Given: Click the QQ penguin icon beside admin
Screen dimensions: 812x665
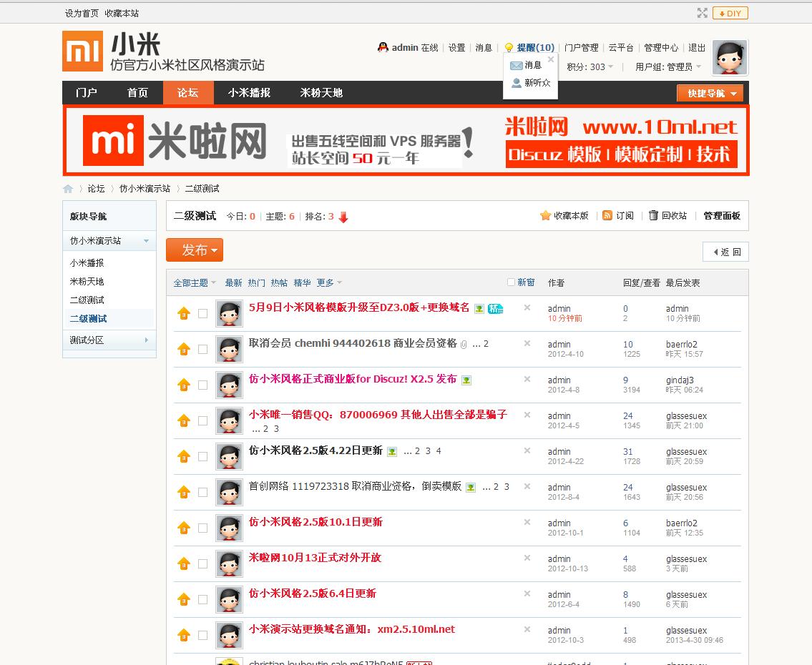Looking at the screenshot, I should pos(383,48).
